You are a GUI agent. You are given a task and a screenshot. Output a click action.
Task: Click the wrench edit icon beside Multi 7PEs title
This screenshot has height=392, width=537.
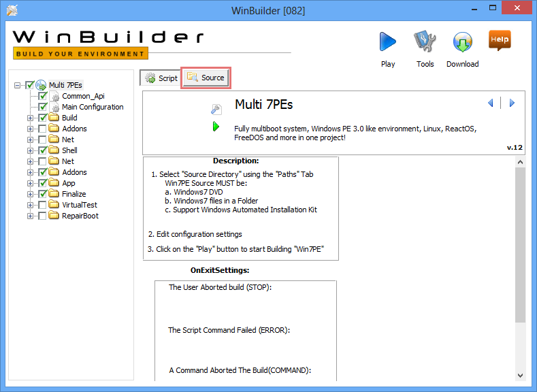216,109
